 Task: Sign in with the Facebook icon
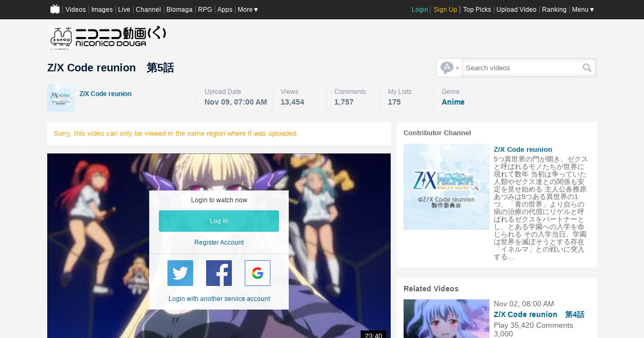[219, 273]
